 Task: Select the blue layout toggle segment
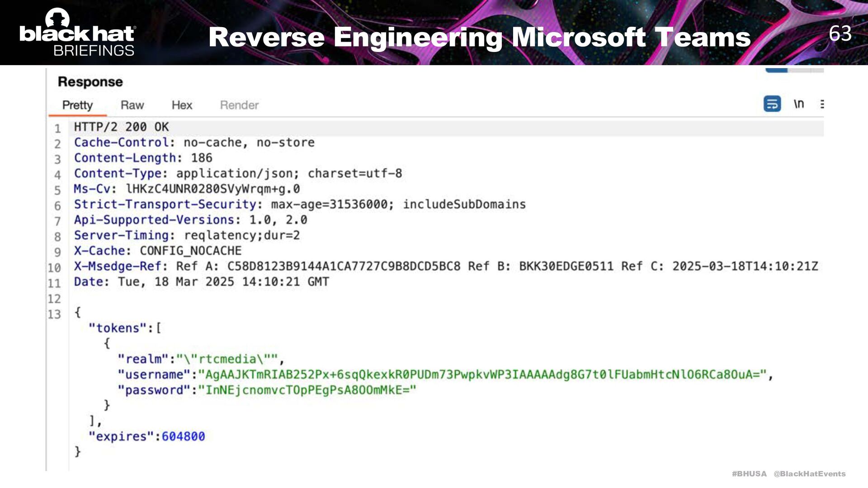pos(776,70)
